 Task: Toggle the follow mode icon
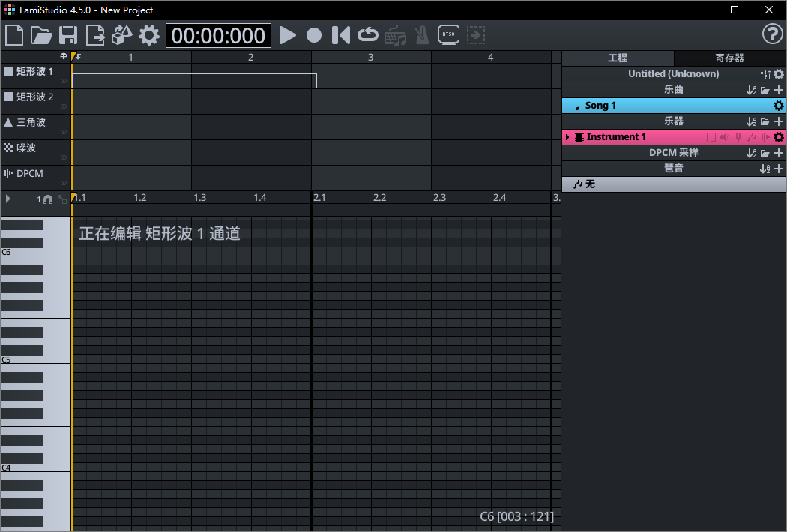click(475, 34)
